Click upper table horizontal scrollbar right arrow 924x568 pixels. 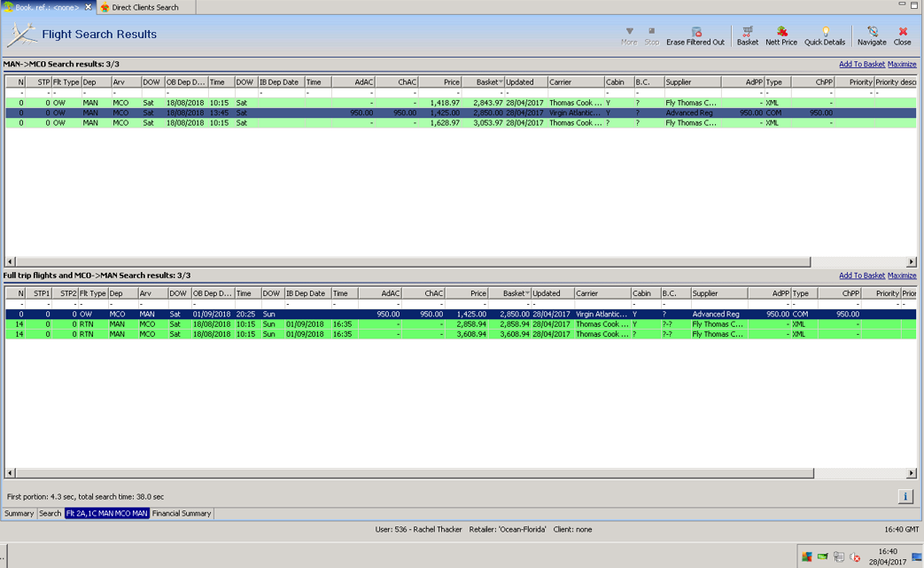click(912, 261)
